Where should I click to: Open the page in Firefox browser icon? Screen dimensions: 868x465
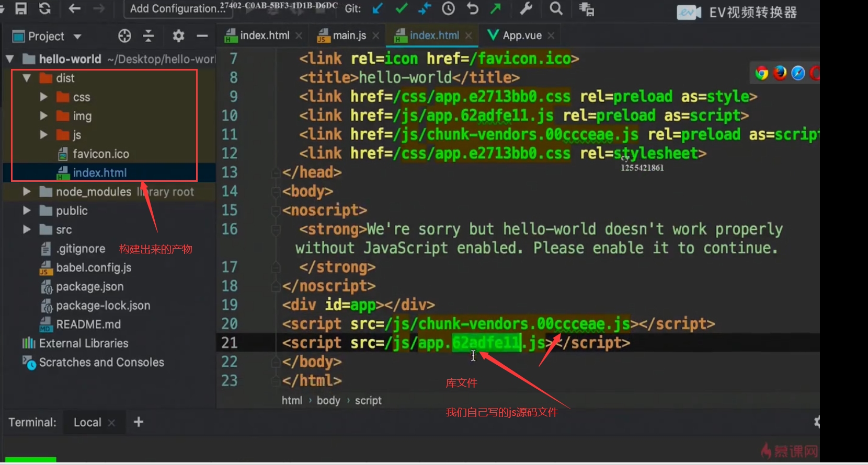780,73
